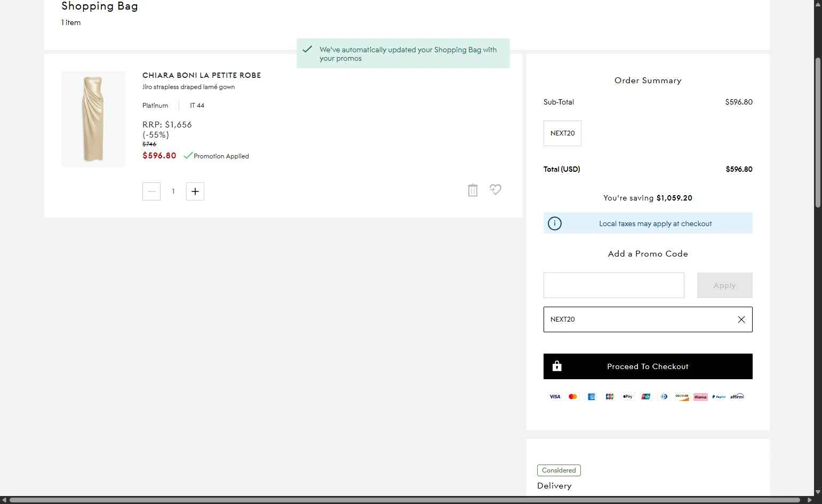This screenshot has height=504, width=822.
Task: Click the struck-through $746 price
Action: tap(149, 144)
